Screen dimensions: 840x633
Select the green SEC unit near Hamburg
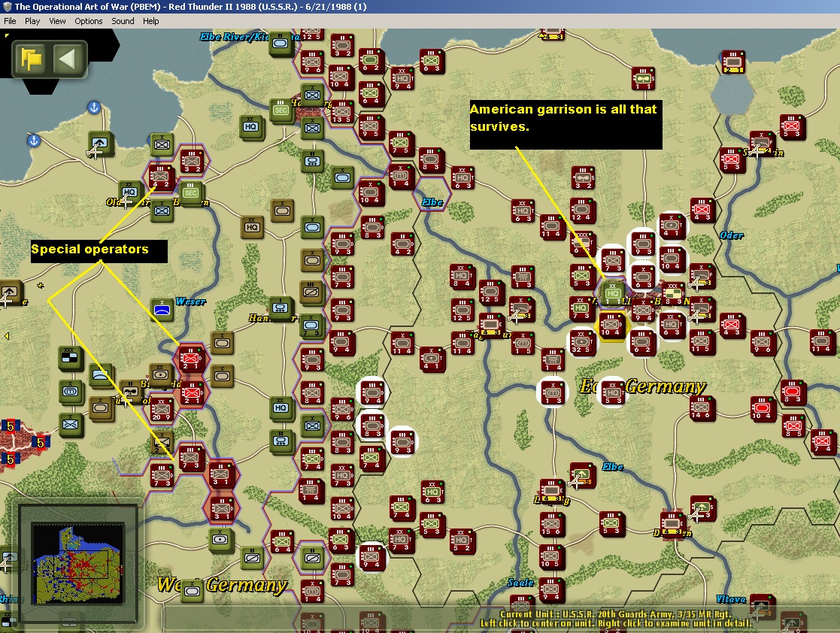tap(281, 111)
